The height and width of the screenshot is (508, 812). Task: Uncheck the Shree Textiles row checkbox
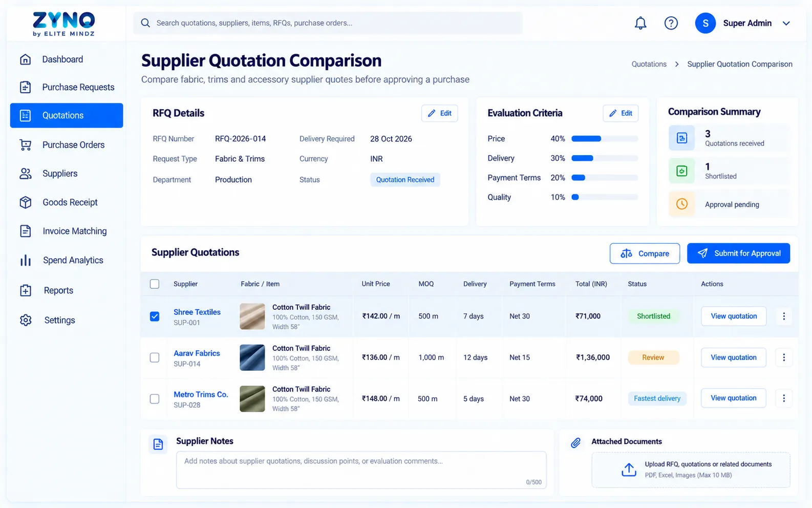tap(155, 316)
